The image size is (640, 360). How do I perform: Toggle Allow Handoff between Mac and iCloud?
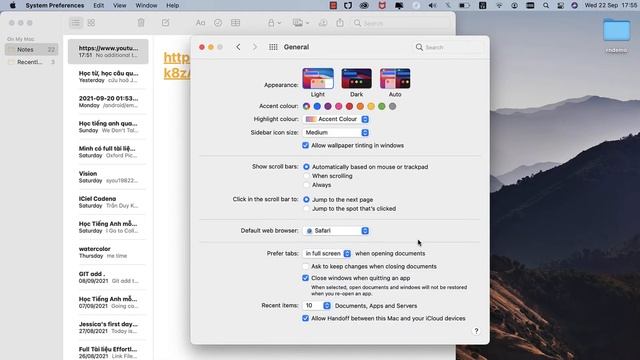305,318
